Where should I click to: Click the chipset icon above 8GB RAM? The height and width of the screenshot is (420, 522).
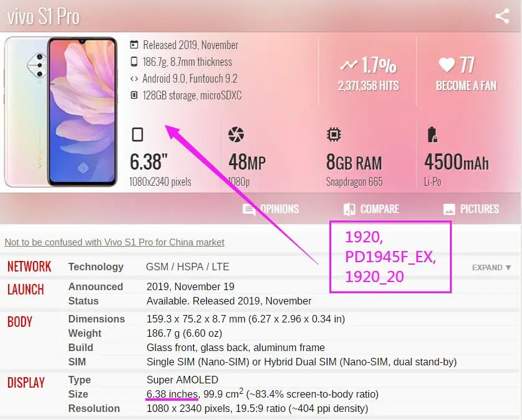(334, 134)
